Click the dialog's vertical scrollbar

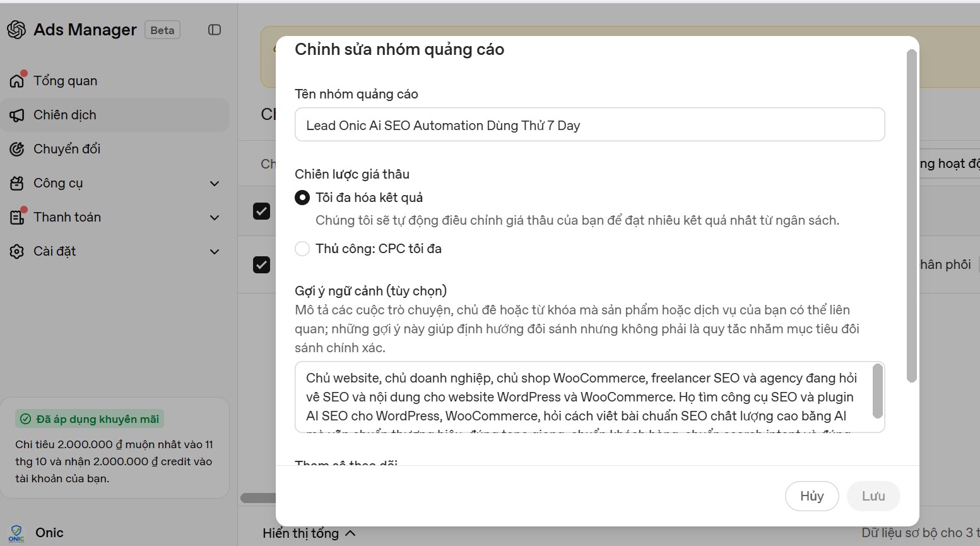point(911,215)
